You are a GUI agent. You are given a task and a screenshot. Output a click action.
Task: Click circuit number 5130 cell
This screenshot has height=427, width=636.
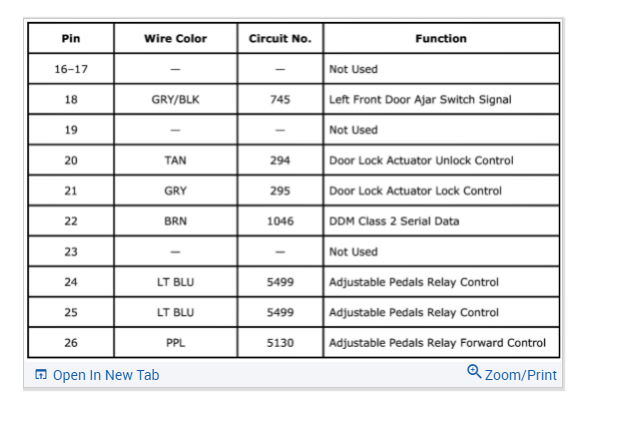coord(280,343)
